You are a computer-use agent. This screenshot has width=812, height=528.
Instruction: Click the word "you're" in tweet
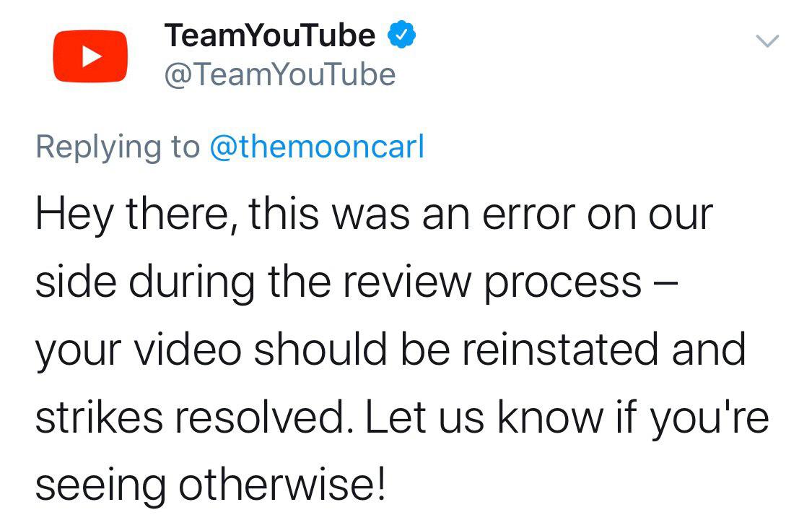click(x=710, y=419)
